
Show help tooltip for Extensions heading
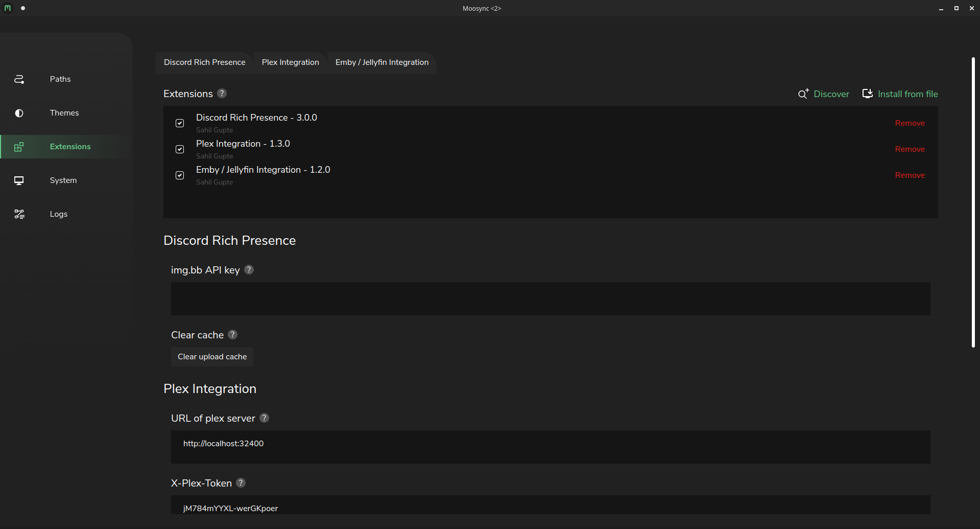(222, 94)
